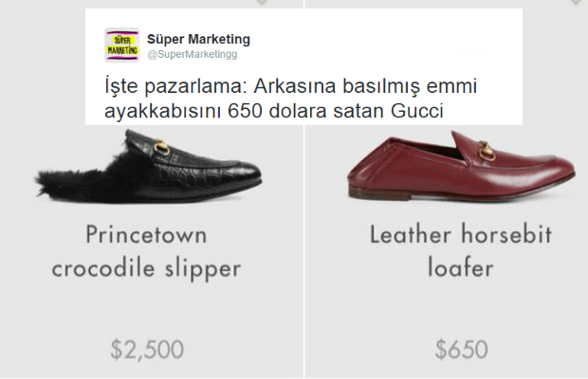Click the word crocodile in the left title
The height and width of the screenshot is (379, 588).
pyautogui.click(x=103, y=268)
